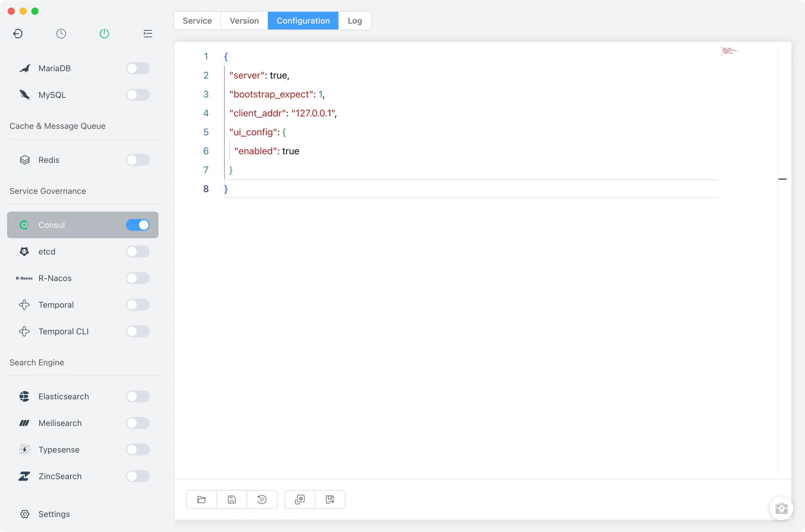The width and height of the screenshot is (805, 532).
Task: Select the MariaDB seal icon
Action: pyautogui.click(x=25, y=68)
